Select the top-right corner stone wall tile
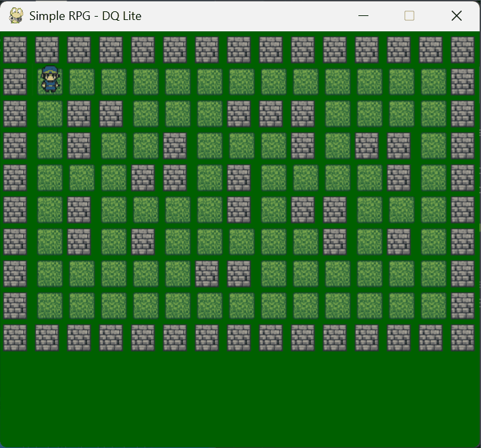481x448 pixels. (x=462, y=50)
